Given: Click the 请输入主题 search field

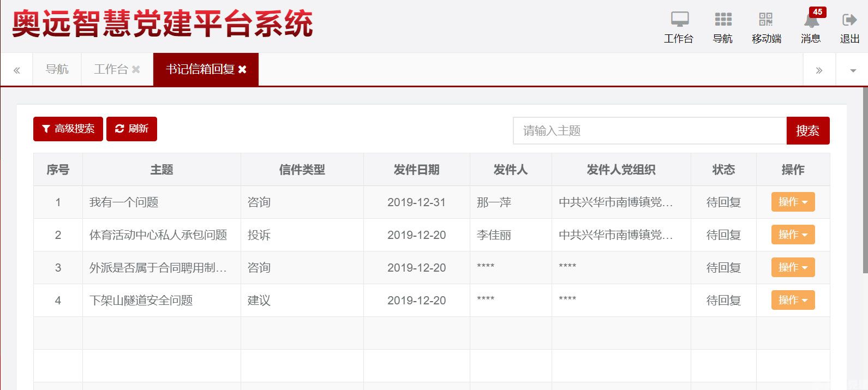Looking at the screenshot, I should click(649, 131).
